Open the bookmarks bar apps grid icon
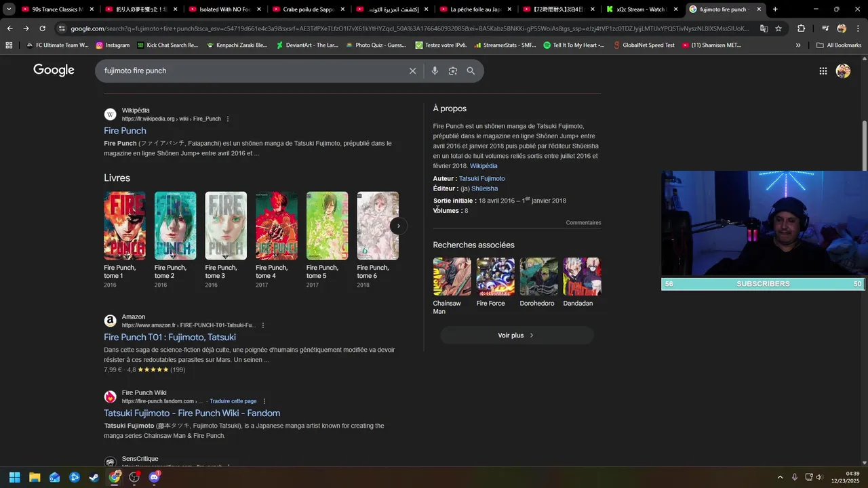The height and width of the screenshot is (488, 868). 9,45
